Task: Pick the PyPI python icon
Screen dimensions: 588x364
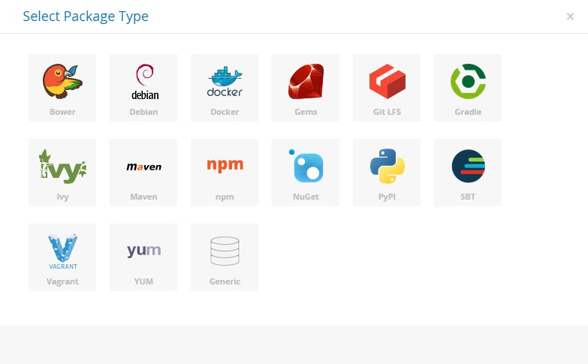Action: pyautogui.click(x=387, y=166)
